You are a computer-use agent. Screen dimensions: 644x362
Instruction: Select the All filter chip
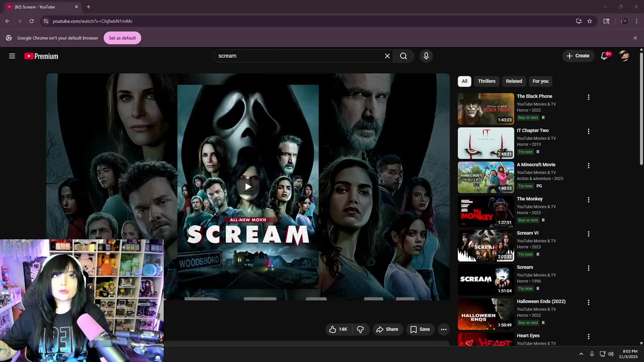[464, 81]
